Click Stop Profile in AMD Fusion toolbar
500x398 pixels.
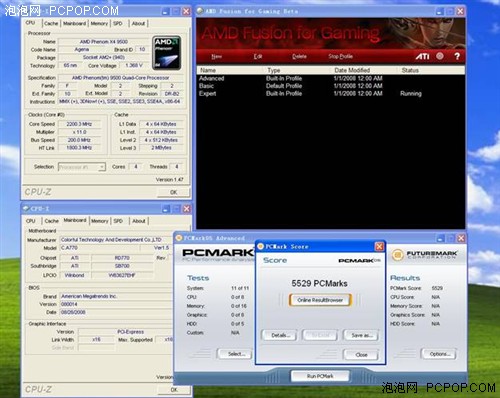340,56
